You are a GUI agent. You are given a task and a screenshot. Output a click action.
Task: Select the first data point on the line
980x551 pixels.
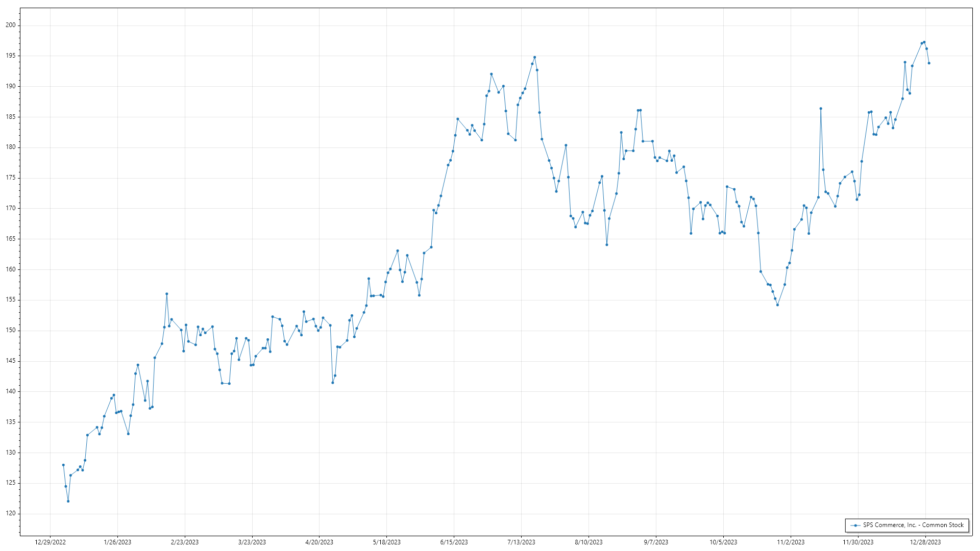[63, 465]
